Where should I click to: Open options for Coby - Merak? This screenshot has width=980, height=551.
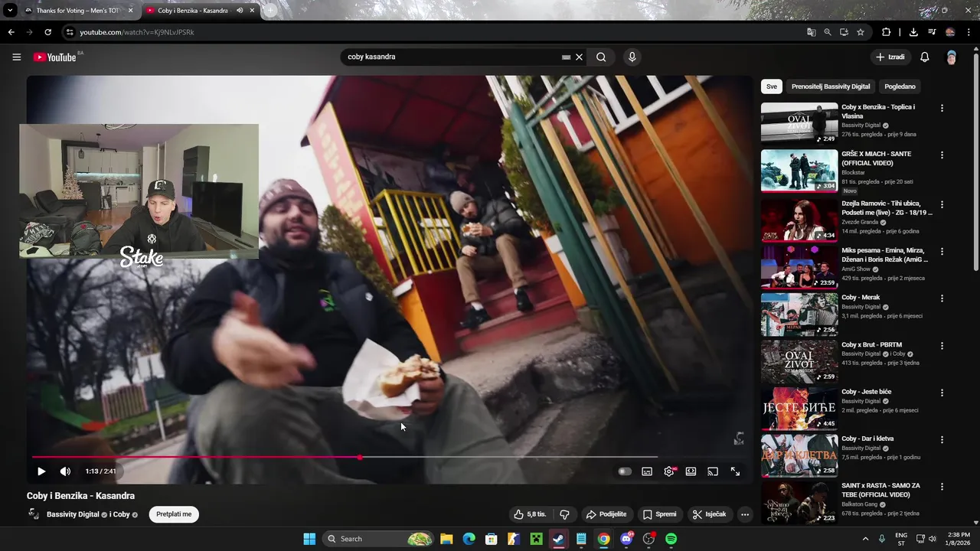coord(942,298)
